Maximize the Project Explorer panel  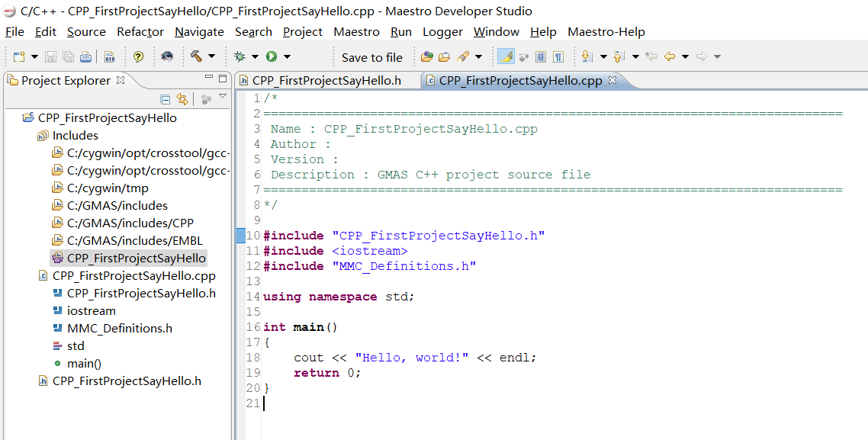pyautogui.click(x=223, y=78)
